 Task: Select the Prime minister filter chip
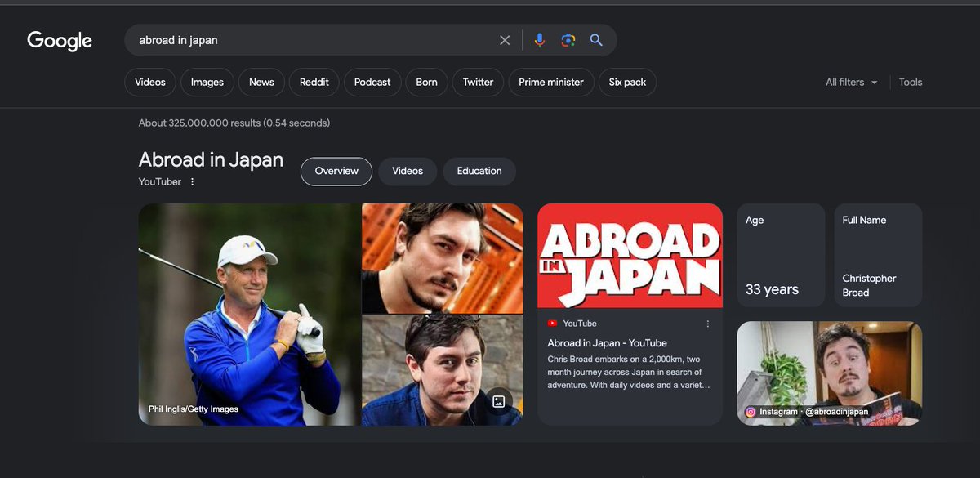(551, 82)
